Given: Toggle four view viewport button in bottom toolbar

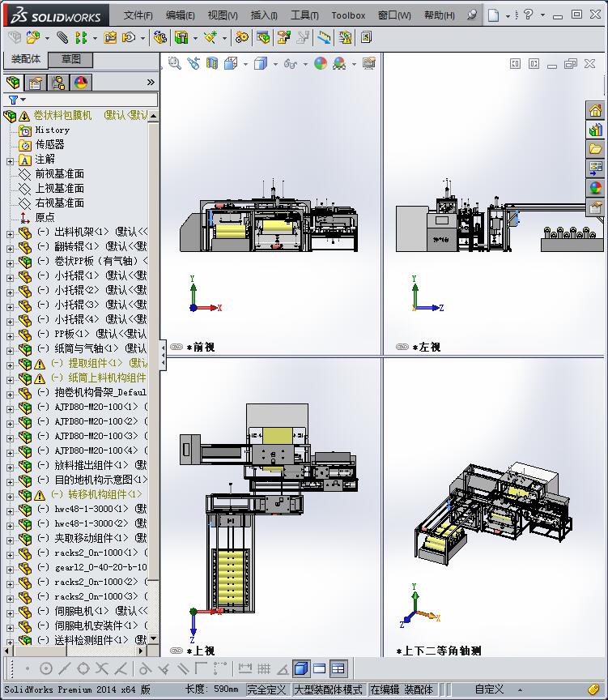Looking at the screenshot, I should click(x=338, y=668).
